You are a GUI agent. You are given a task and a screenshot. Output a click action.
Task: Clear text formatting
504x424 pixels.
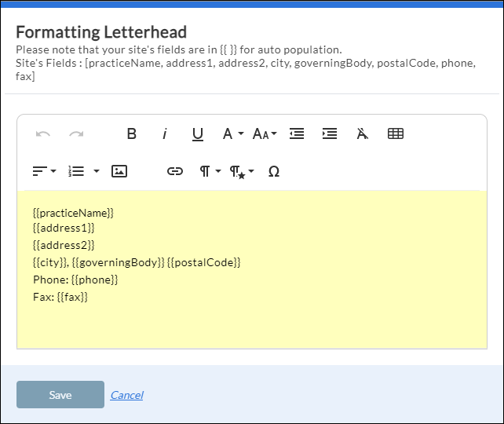pyautogui.click(x=362, y=134)
